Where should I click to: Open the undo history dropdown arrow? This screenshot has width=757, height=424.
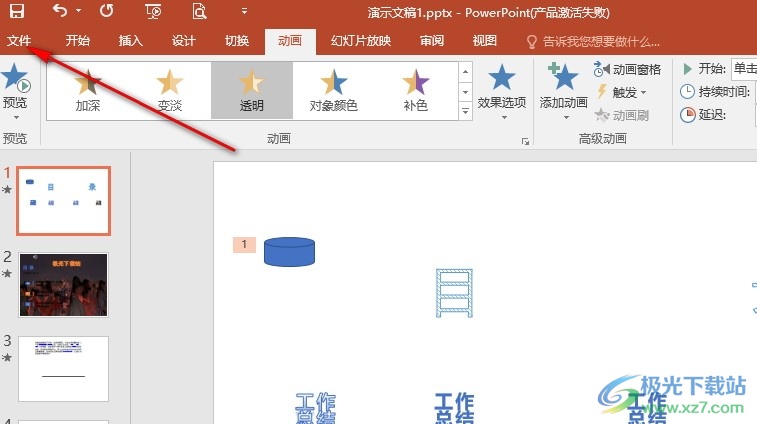coord(79,11)
